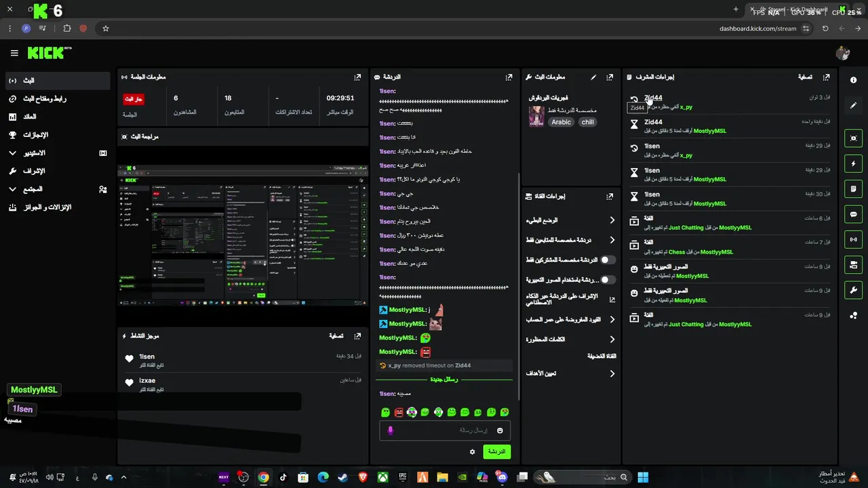The image size is (868, 488).
Task: Click the x_py removed timeout on Zid44 notice
Action: point(445,365)
